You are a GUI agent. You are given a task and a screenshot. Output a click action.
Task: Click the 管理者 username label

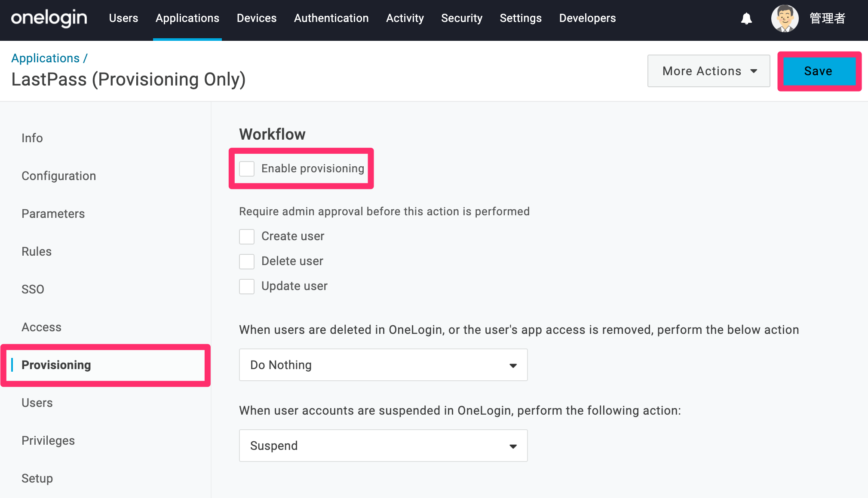tap(828, 18)
